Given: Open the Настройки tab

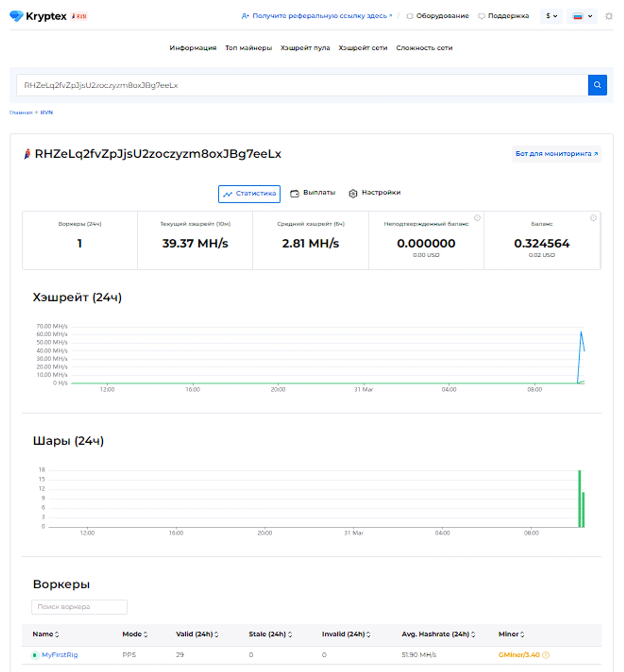Looking at the screenshot, I should [374, 193].
